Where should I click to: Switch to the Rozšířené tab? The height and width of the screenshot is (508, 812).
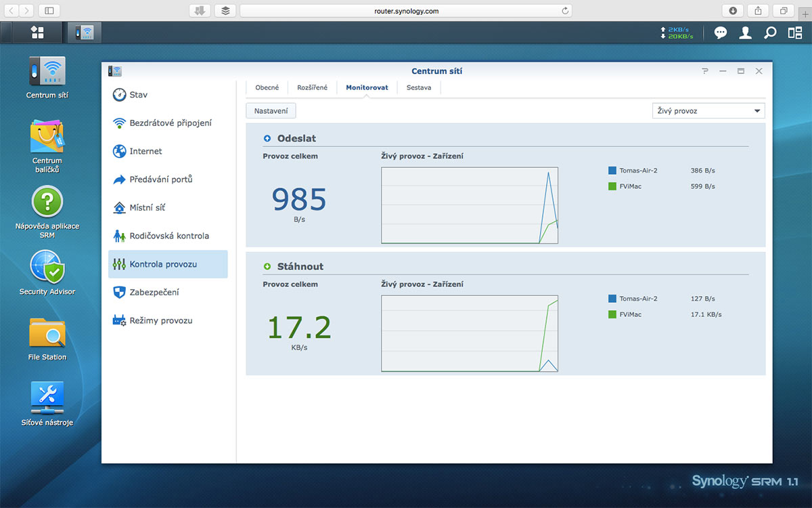(312, 87)
